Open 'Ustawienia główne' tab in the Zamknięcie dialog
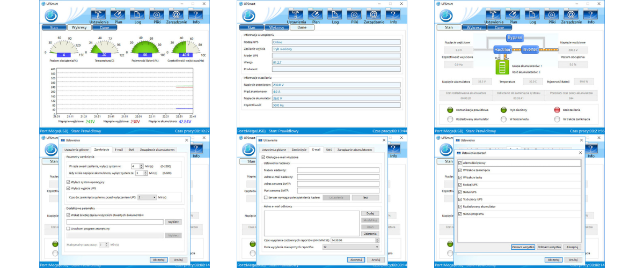Image resolution: width=644 pixels, height=268 pixels. click(76, 150)
